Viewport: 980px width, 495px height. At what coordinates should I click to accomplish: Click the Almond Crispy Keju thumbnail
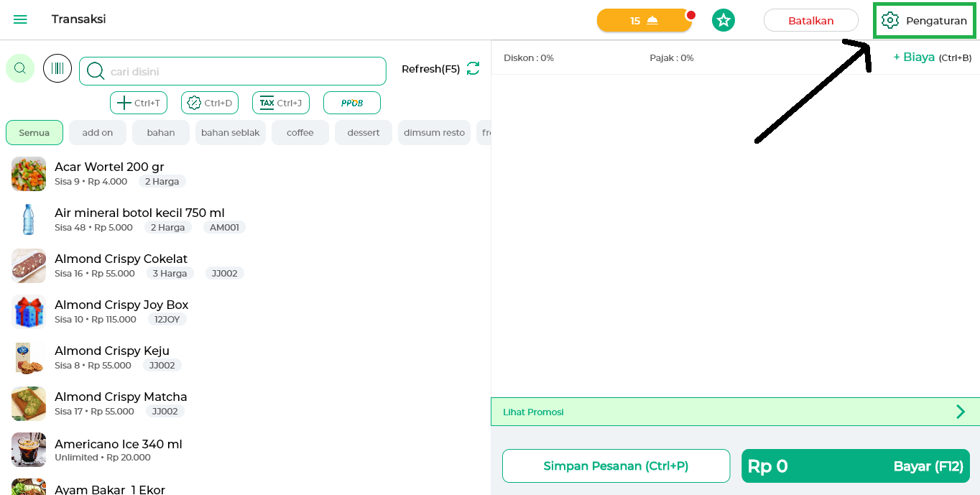tap(29, 358)
